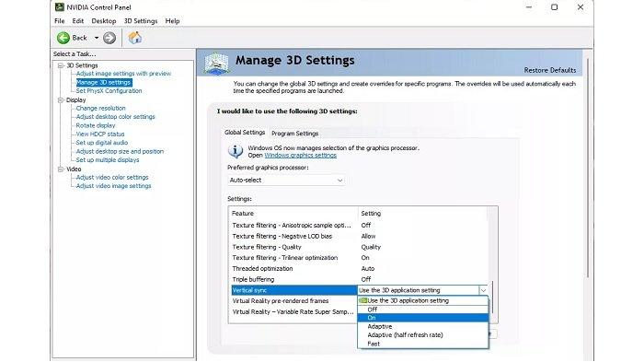Select Texture filtering - Trilinear optimization row

(359, 258)
